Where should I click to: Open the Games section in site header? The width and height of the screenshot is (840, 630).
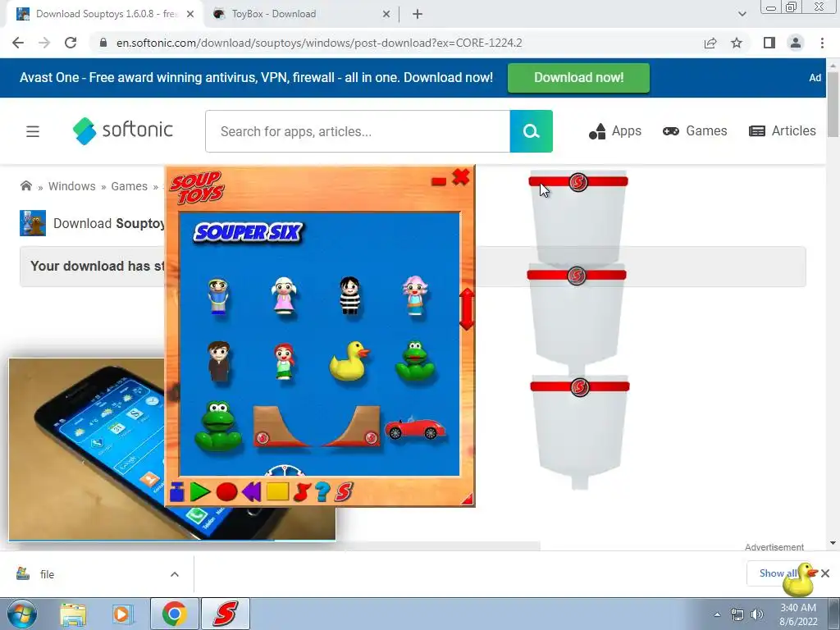(x=695, y=130)
